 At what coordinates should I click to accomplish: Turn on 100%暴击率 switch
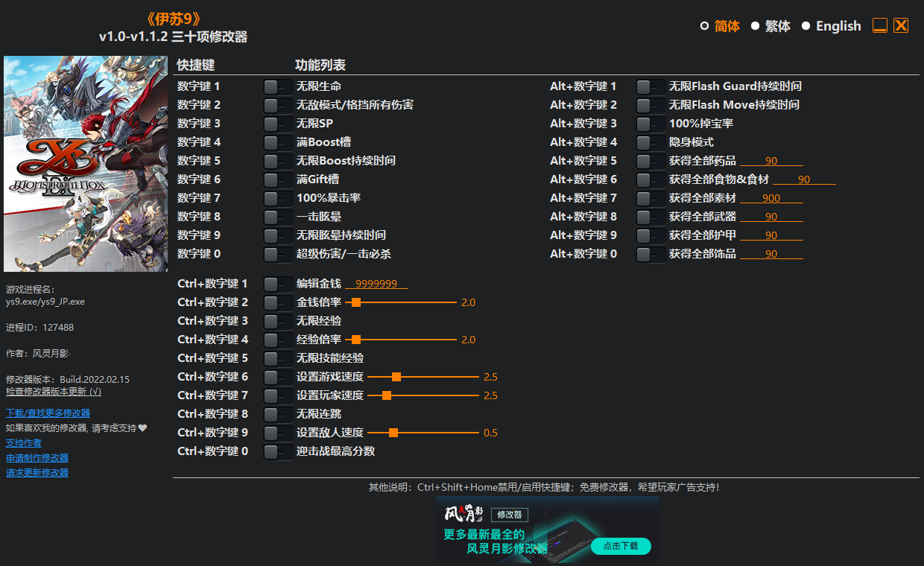[277, 199]
